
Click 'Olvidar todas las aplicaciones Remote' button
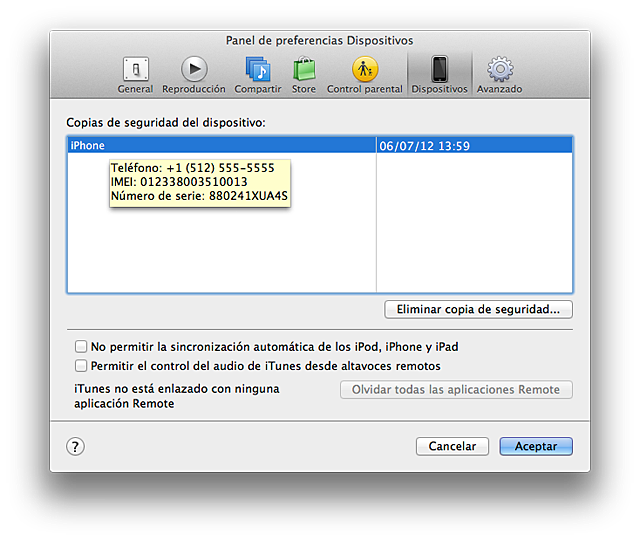coord(456,390)
